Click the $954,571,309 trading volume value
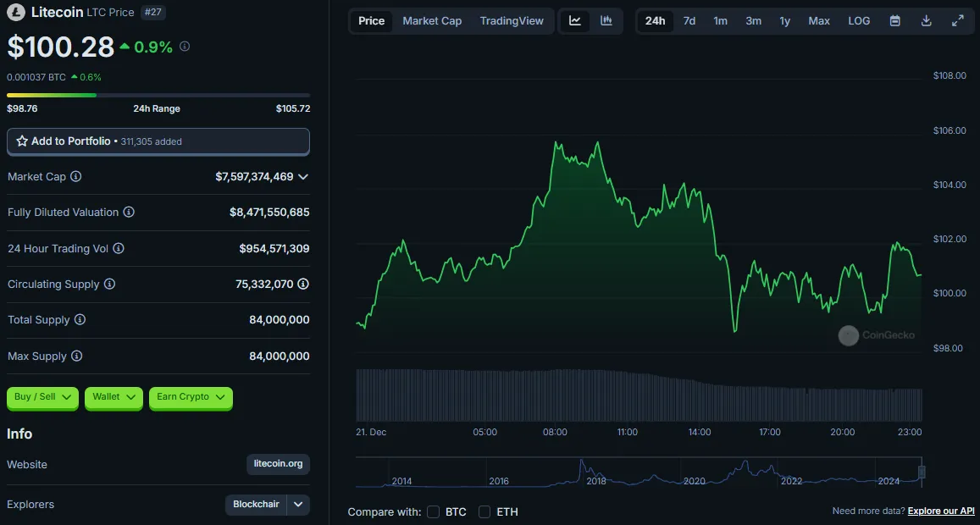 pos(274,248)
